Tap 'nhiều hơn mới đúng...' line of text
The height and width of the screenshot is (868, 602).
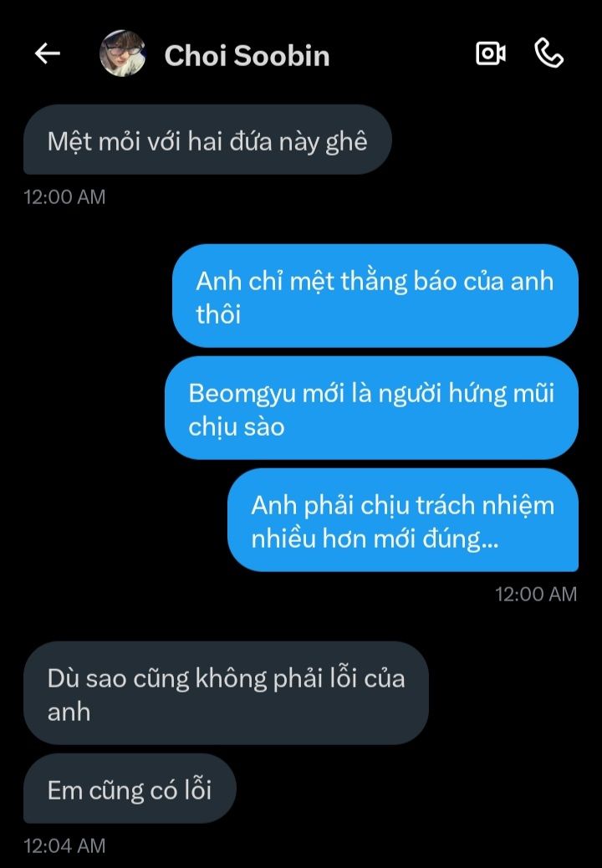click(x=375, y=539)
